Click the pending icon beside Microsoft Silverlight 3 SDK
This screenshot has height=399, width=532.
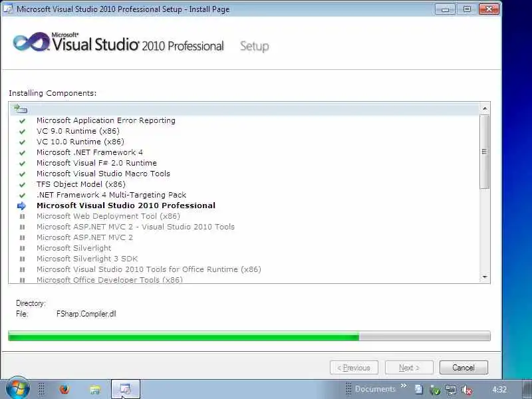click(23, 259)
